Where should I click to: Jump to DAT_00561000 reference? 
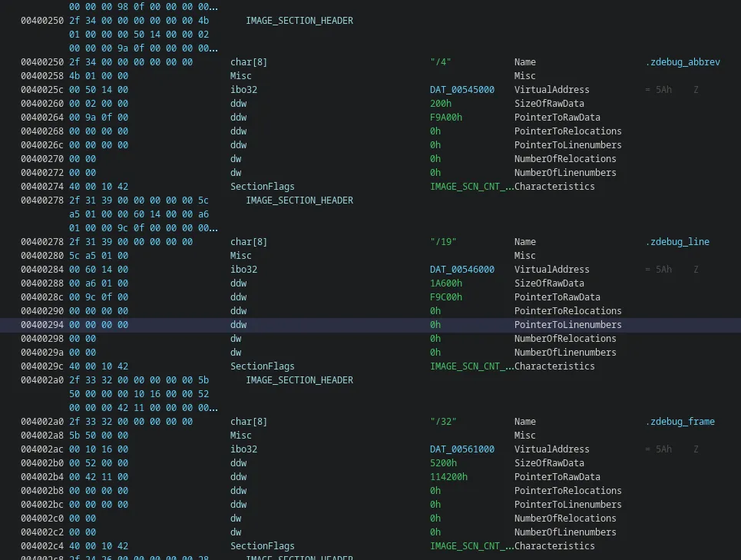[461, 449]
